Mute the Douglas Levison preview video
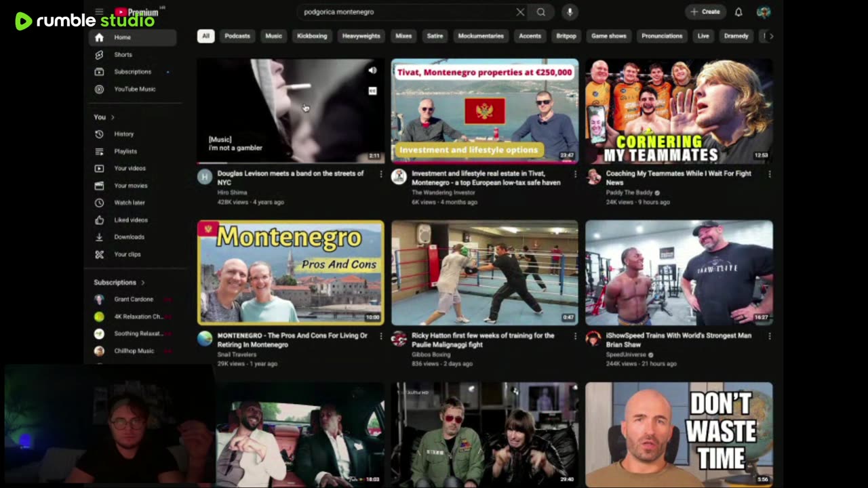The image size is (868, 488). pos(372,70)
